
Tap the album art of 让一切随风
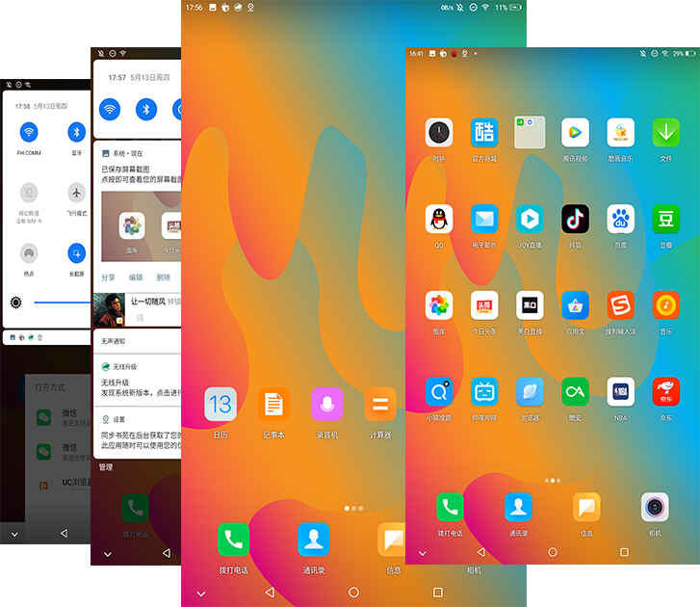108,309
